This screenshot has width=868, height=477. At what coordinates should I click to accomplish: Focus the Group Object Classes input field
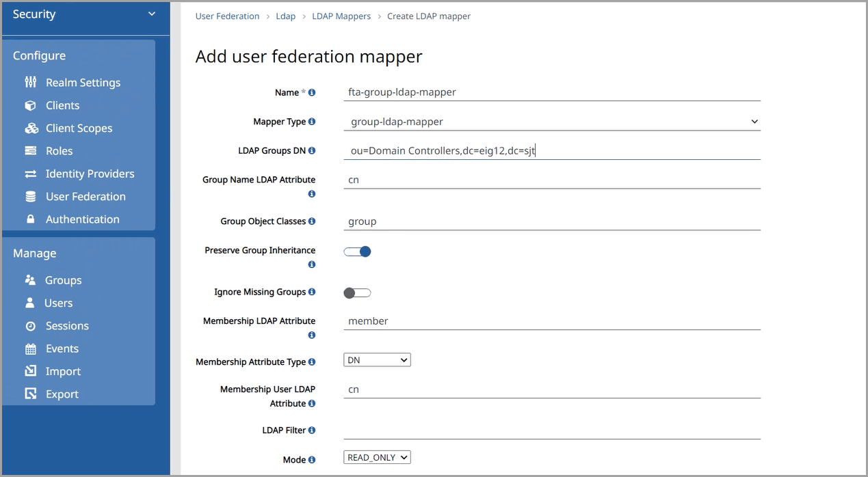[551, 221]
